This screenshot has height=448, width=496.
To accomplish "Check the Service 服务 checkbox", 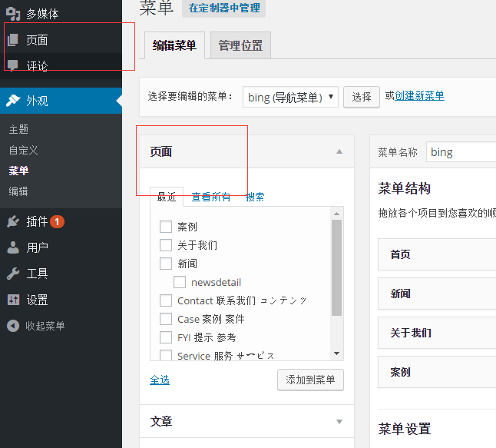I will [x=166, y=355].
